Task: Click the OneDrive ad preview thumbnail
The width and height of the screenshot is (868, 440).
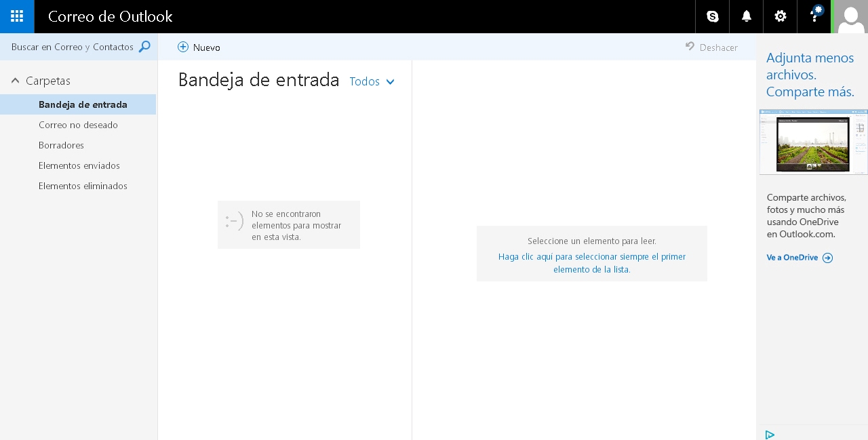Action: click(x=813, y=142)
